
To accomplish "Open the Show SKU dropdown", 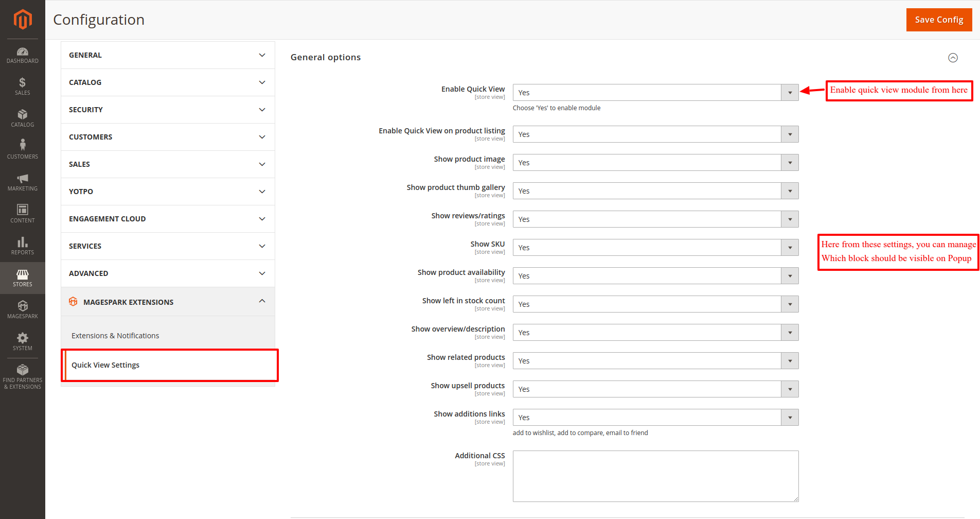I will (x=655, y=248).
